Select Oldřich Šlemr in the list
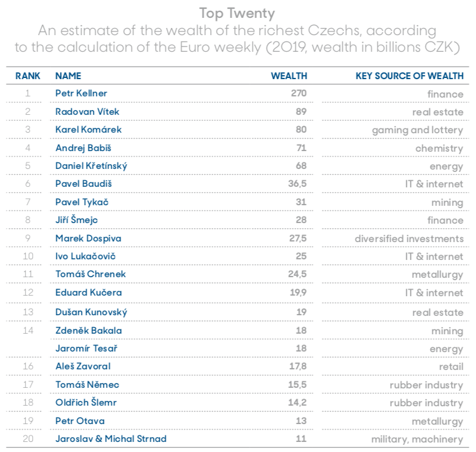The height and width of the screenshot is (452, 476). [x=86, y=403]
